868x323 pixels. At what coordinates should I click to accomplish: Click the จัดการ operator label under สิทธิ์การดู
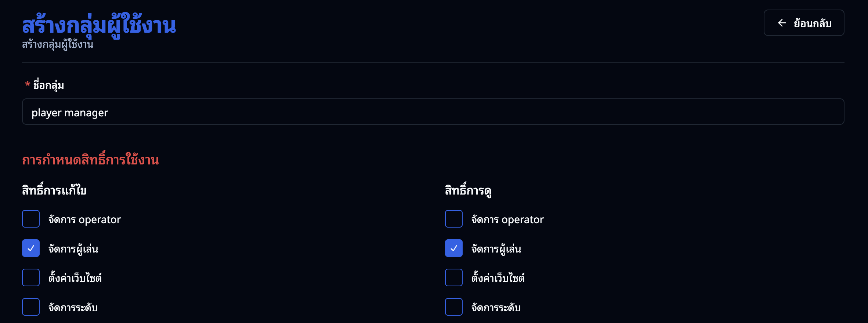pos(507,219)
